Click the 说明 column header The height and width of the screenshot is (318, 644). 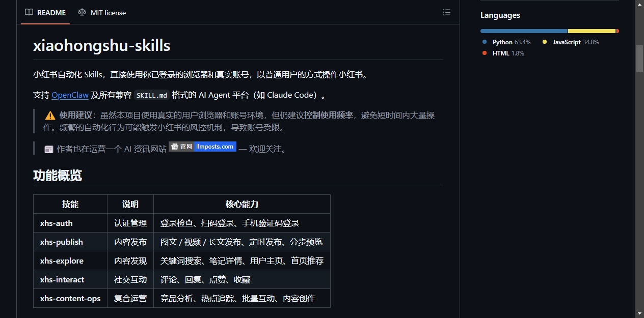coord(130,204)
